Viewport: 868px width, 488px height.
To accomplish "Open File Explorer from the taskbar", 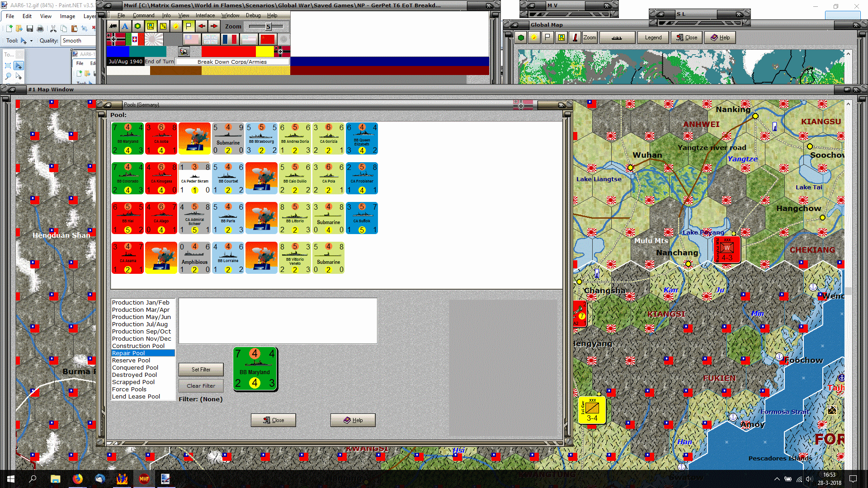I will pos(56,479).
